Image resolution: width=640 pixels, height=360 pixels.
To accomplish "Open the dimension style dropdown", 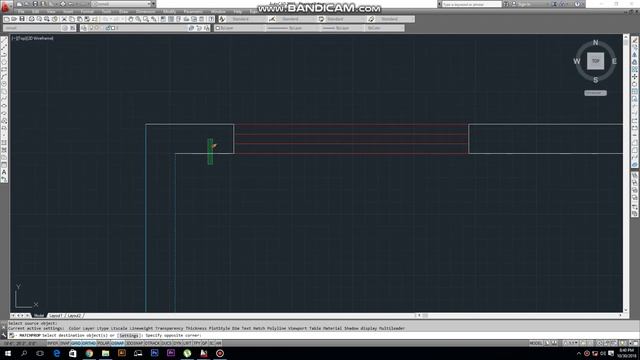I will [x=292, y=19].
